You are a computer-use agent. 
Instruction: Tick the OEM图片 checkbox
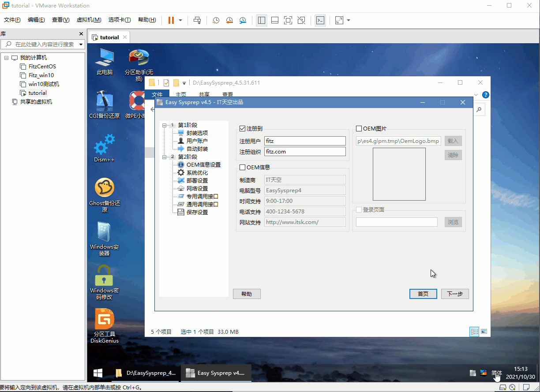click(x=359, y=129)
